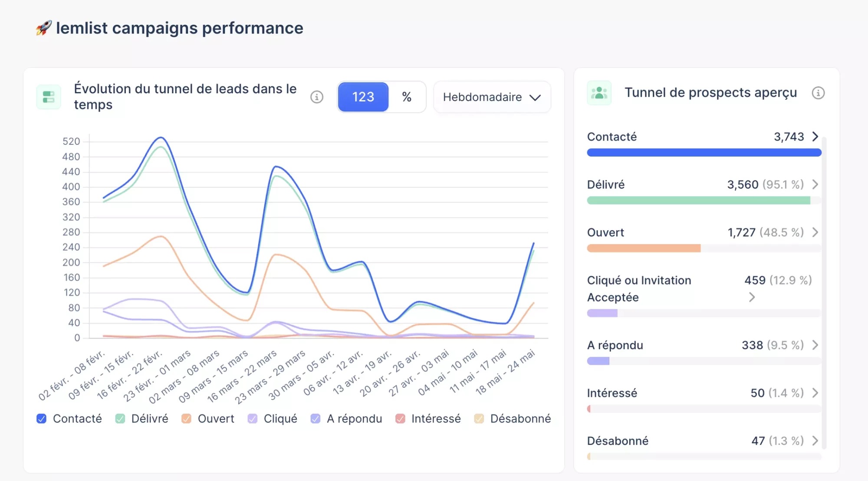Image resolution: width=868 pixels, height=481 pixels.
Task: Click the Intéressé value 50 (1.4 %)
Action: 777,393
